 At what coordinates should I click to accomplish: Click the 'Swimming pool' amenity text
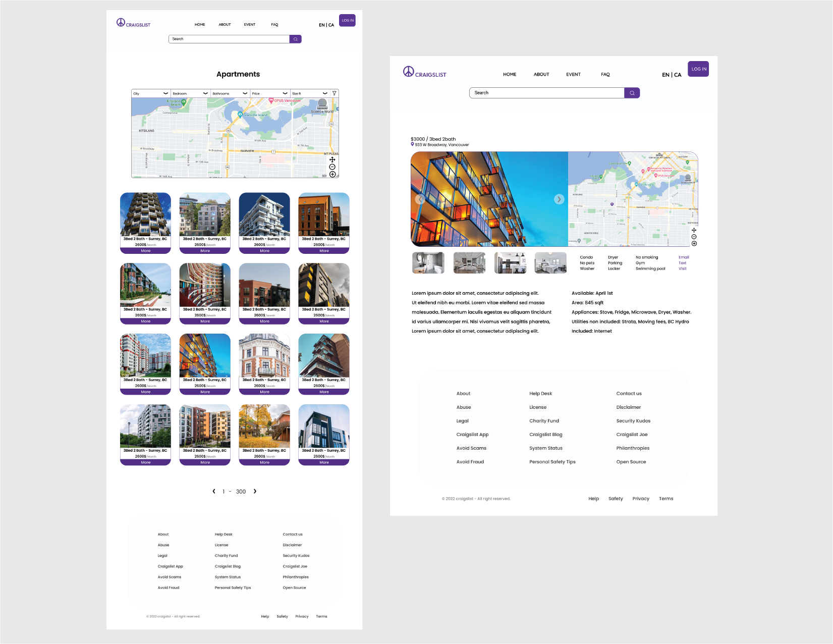click(x=650, y=269)
